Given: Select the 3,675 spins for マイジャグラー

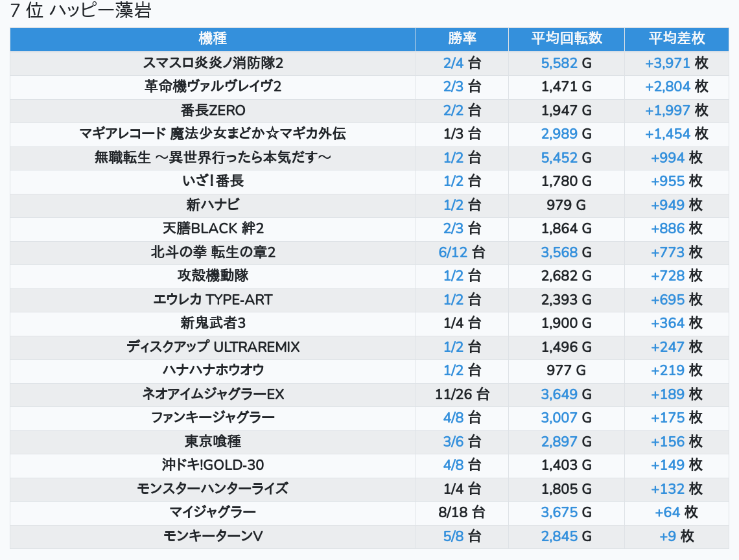Looking at the screenshot, I should (559, 512).
